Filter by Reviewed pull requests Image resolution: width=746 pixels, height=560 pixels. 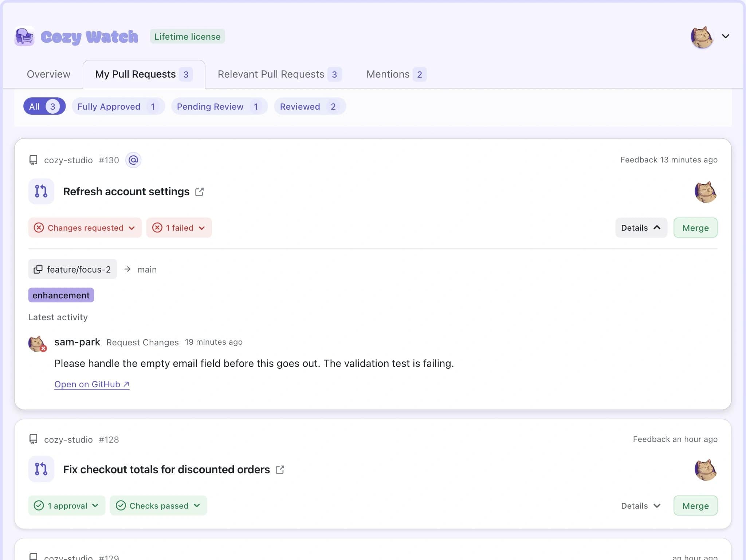(310, 106)
